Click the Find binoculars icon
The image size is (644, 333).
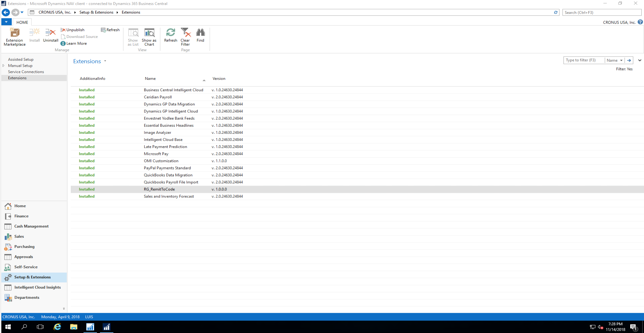point(200,35)
